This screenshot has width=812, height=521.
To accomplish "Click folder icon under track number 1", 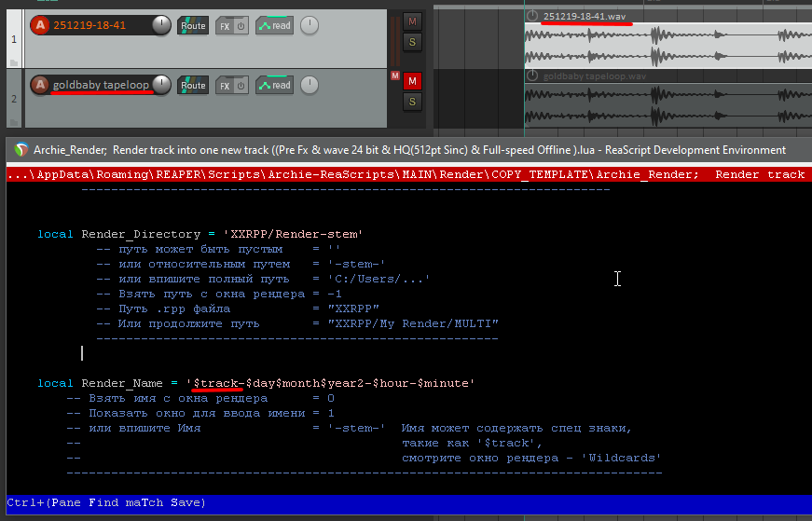I will click(14, 62).
